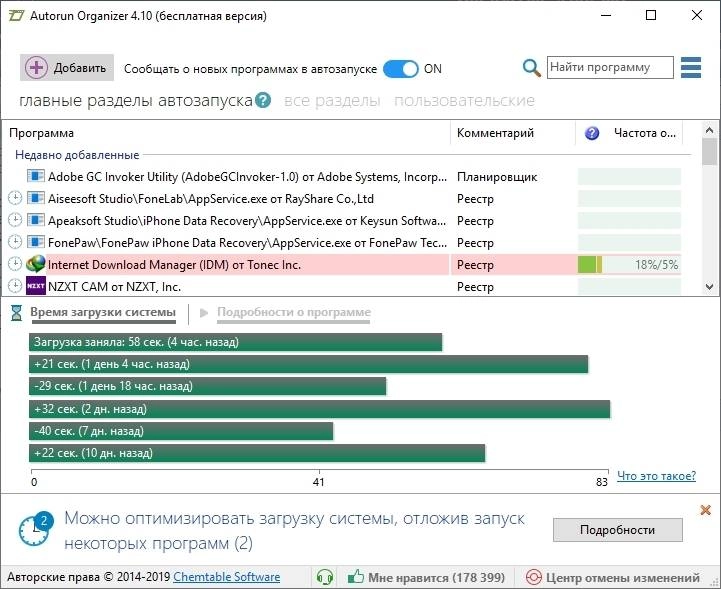Screen dimensions: 721x589
Task: Click the Частота о... column header
Action: coord(645,133)
